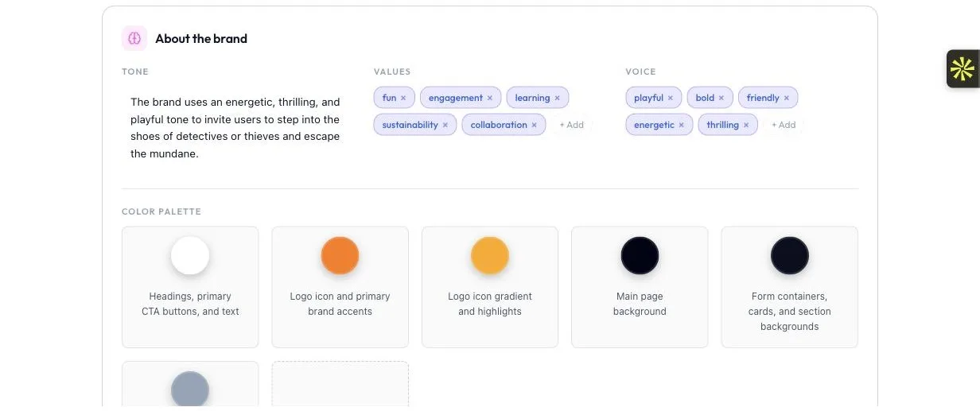Click the "TONE" section label

coord(135,72)
